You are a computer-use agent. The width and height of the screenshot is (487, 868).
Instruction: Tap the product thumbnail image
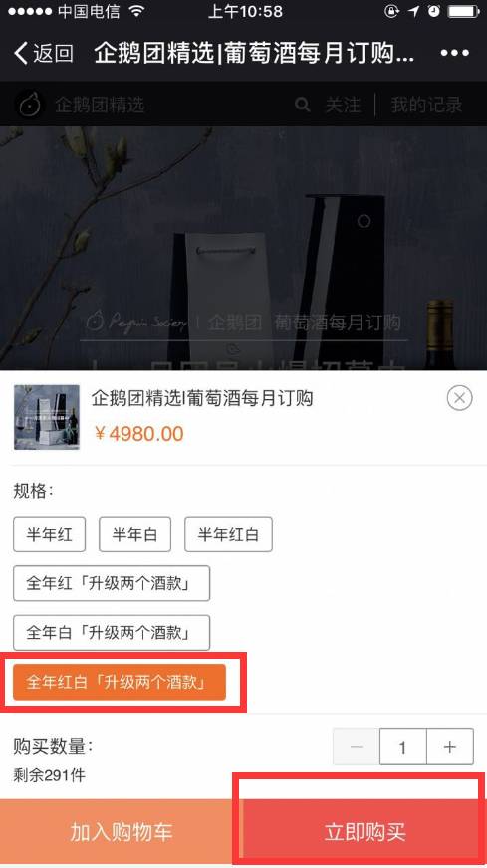pyautogui.click(x=47, y=417)
